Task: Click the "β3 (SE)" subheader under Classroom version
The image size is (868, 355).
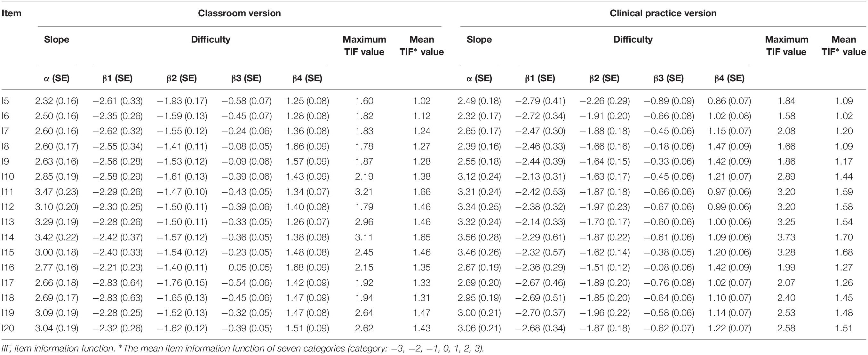Action: [x=246, y=78]
